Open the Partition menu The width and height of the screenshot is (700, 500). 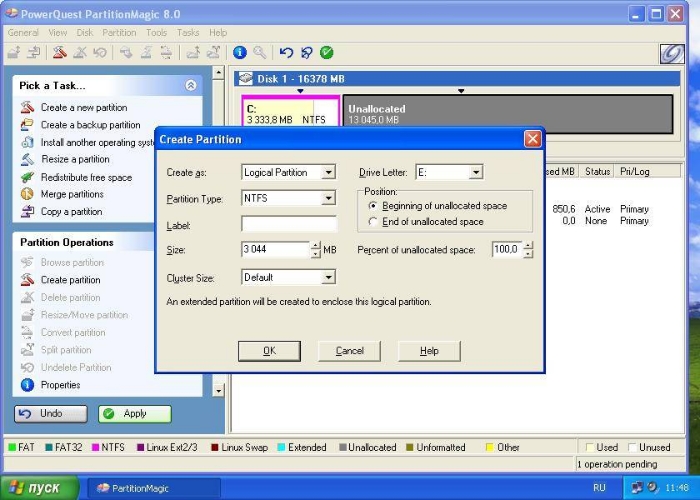pyautogui.click(x=119, y=33)
